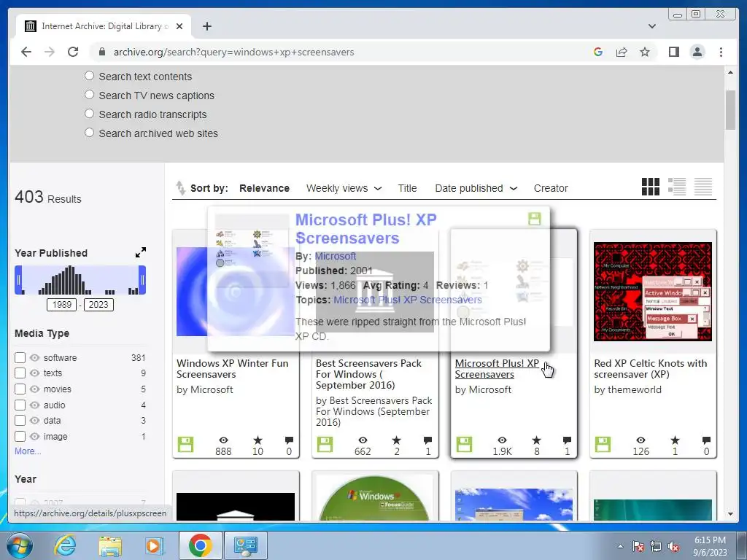Open Windows Media Player from taskbar
This screenshot has height=560, width=747.
[155, 545]
